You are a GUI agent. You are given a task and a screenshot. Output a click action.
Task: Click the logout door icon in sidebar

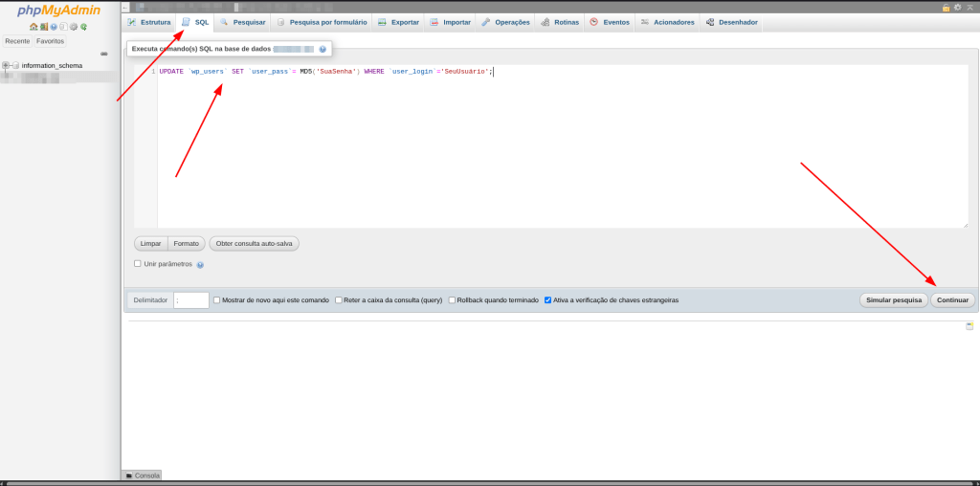pos(44,26)
